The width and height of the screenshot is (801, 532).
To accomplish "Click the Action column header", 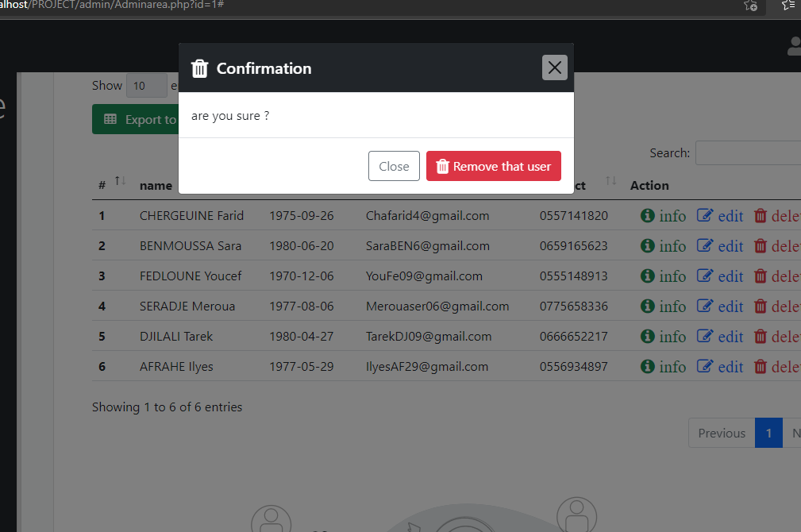I will pos(649,186).
